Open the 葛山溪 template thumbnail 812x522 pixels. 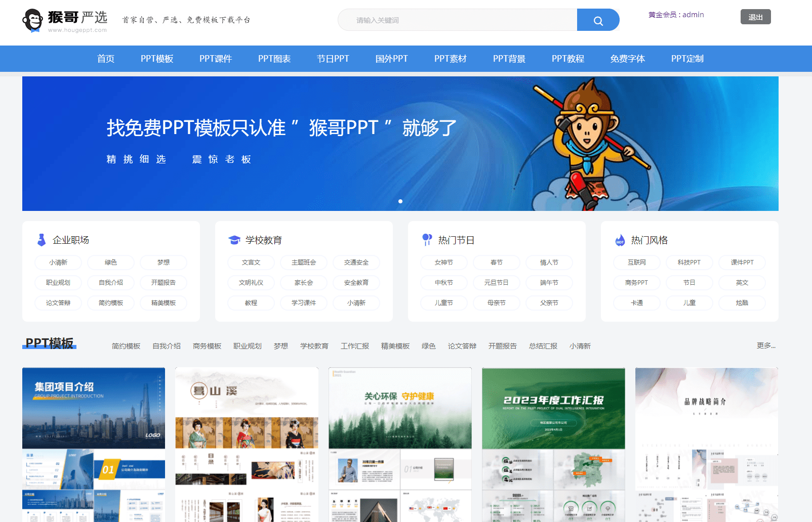pos(247,445)
